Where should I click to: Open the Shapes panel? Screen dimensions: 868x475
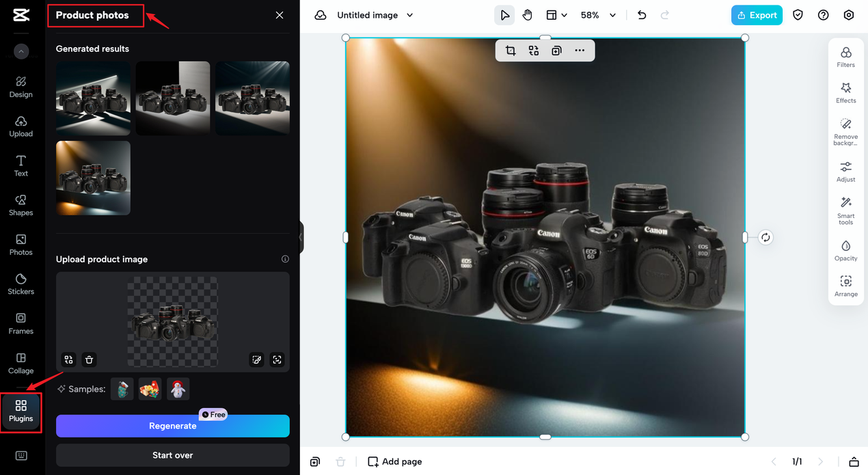click(x=21, y=205)
